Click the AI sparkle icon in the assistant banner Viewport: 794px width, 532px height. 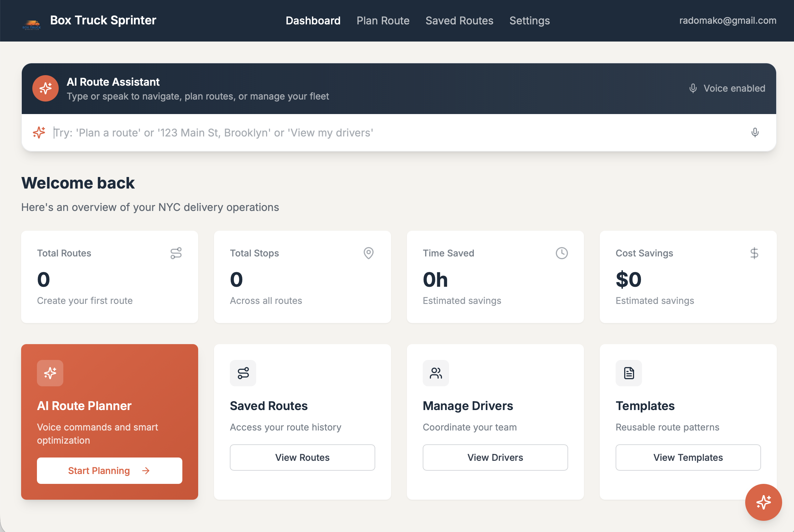(45, 88)
